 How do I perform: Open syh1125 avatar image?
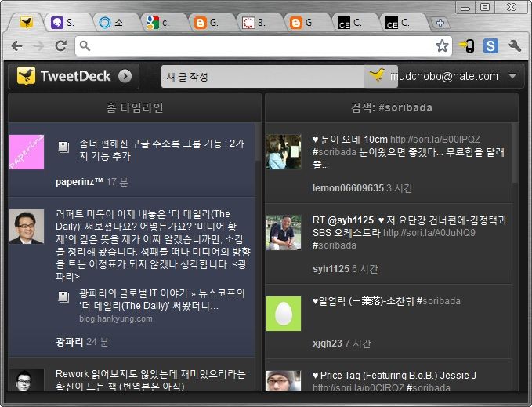click(x=284, y=233)
